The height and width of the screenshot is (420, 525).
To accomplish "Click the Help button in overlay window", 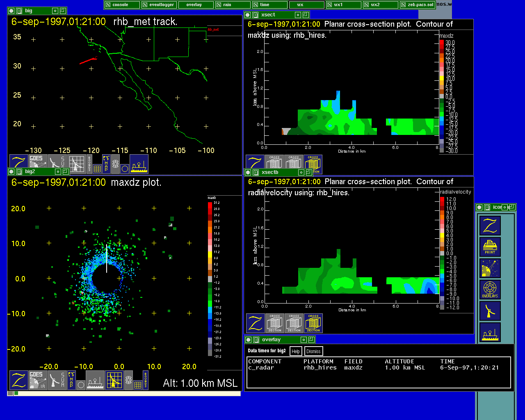I will point(295,351).
